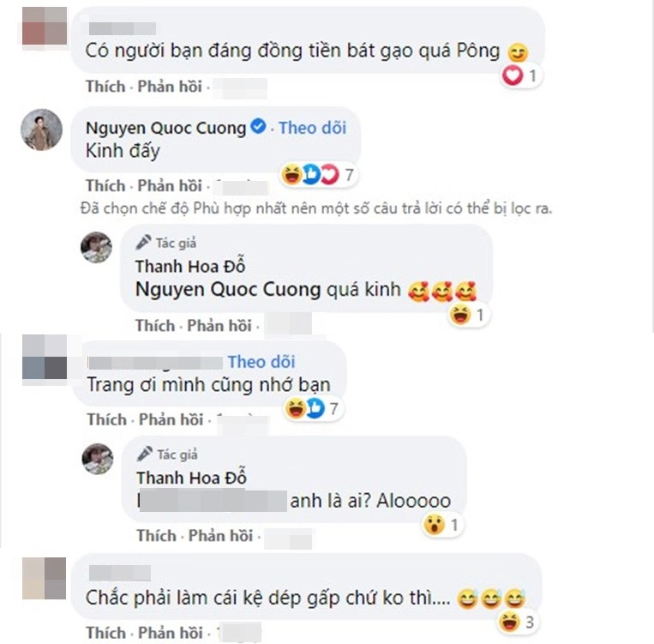View reactions on 'Trang ơi mình cũng nhớ bạn'

tap(314, 408)
